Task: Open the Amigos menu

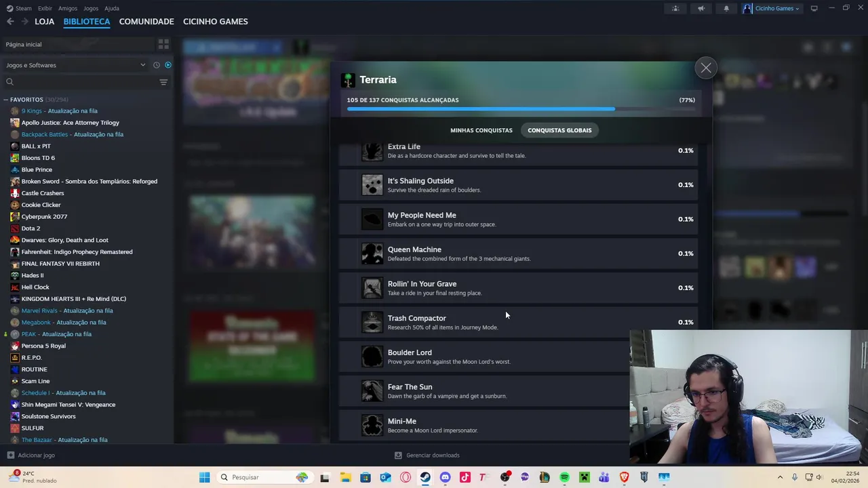Action: coord(68,8)
